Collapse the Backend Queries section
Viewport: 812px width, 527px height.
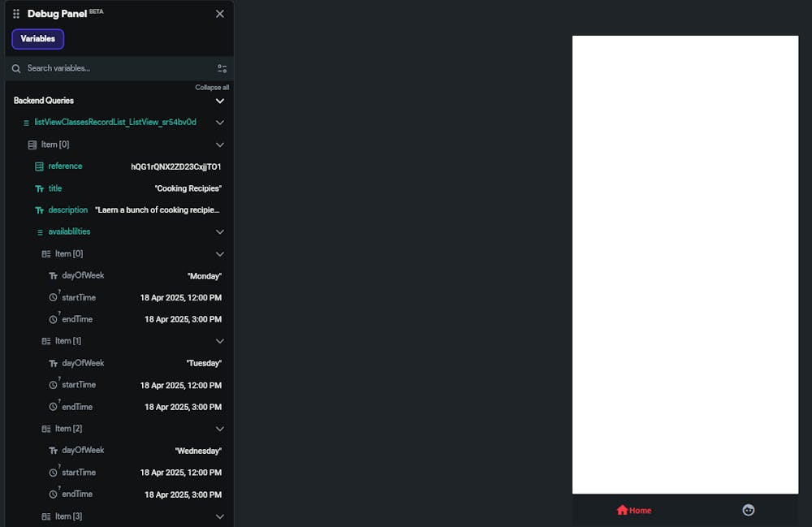pyautogui.click(x=220, y=101)
